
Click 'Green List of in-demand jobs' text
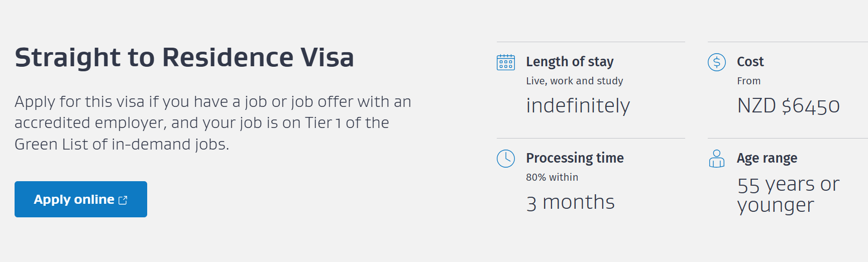121,145
